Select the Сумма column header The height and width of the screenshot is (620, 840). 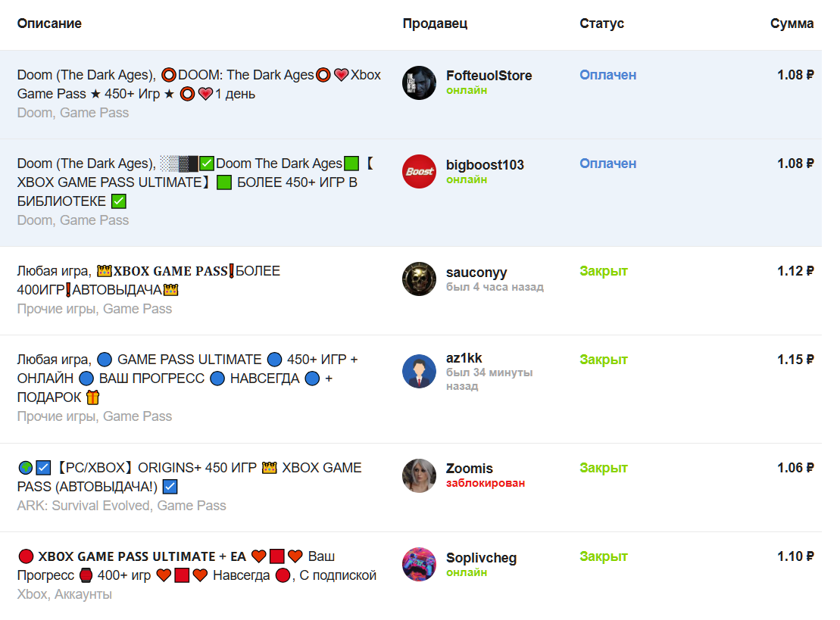[792, 23]
